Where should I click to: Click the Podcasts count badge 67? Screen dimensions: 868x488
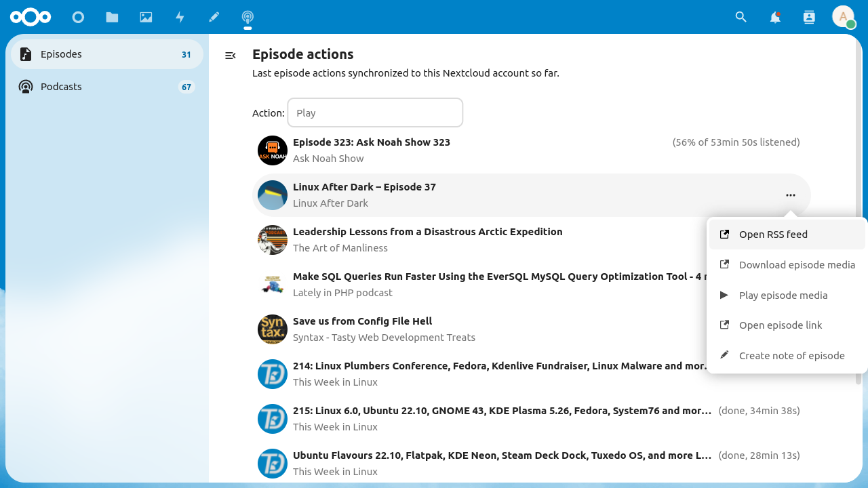click(x=186, y=87)
